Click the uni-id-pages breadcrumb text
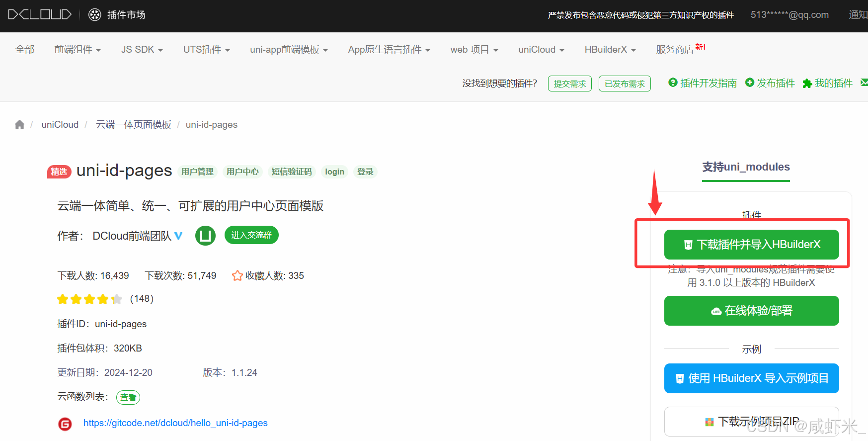Image resolution: width=868 pixels, height=441 pixels. 212,125
